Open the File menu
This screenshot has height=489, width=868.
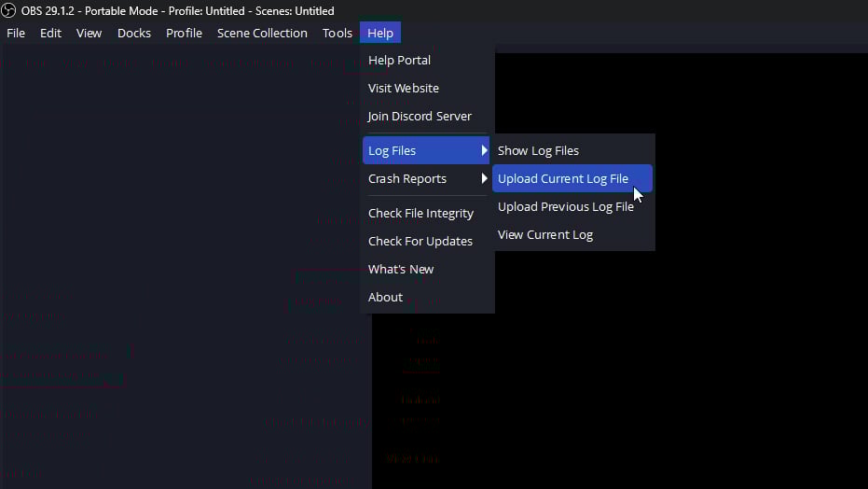click(x=16, y=34)
